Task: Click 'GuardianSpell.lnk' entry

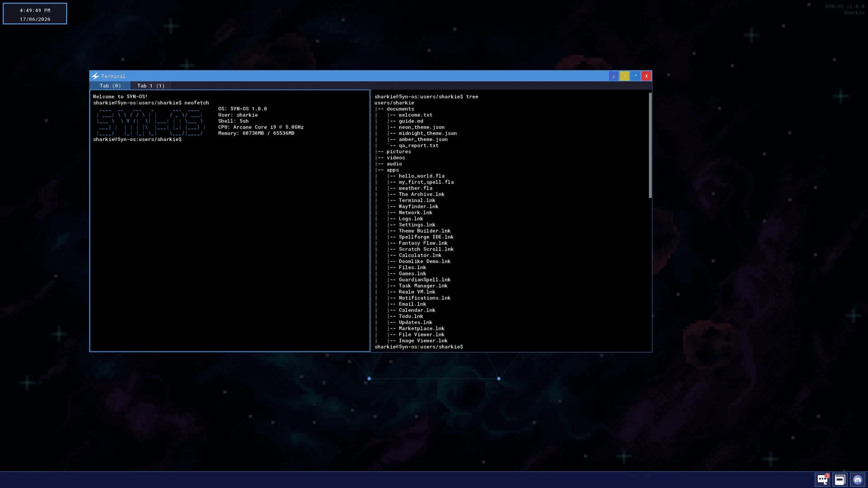Action: [x=425, y=280]
